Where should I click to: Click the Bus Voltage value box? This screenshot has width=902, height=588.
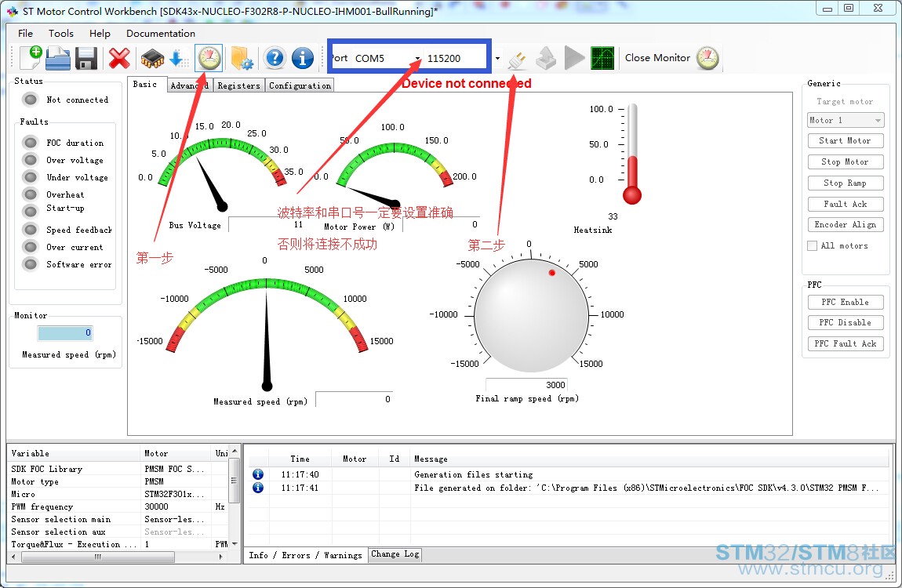click(x=267, y=224)
